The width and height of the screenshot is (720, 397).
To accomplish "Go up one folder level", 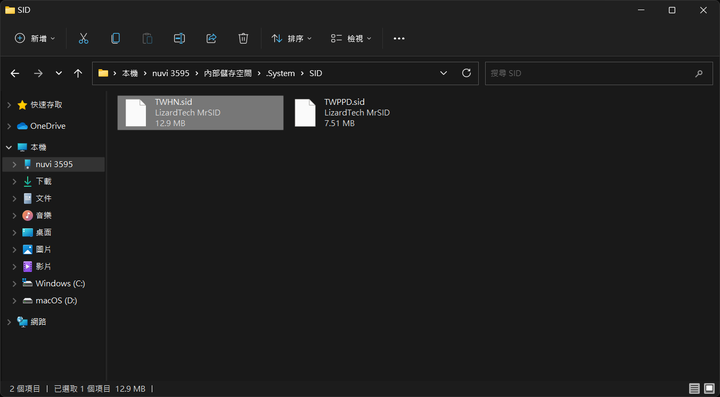I will tap(78, 73).
